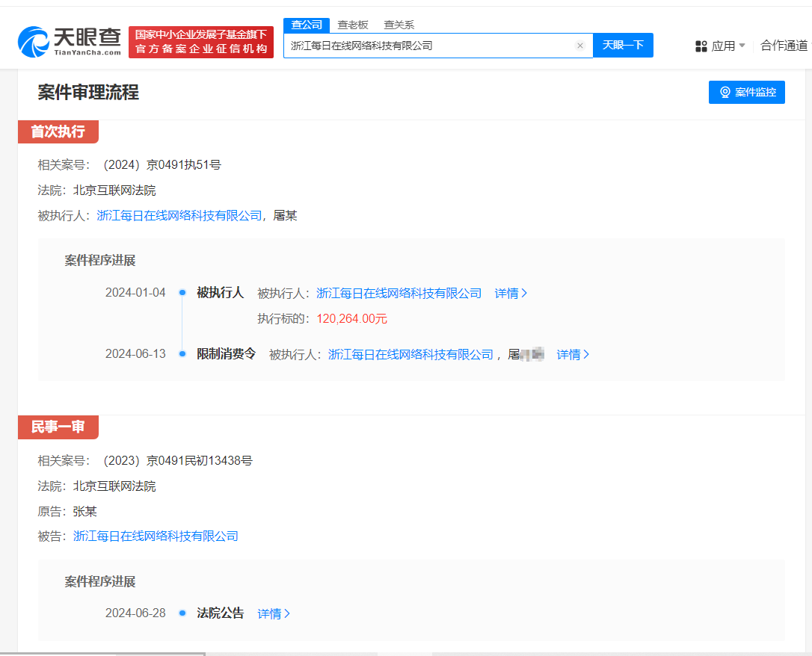The image size is (812, 656).
Task: Click inside the company search input field
Action: click(x=426, y=46)
